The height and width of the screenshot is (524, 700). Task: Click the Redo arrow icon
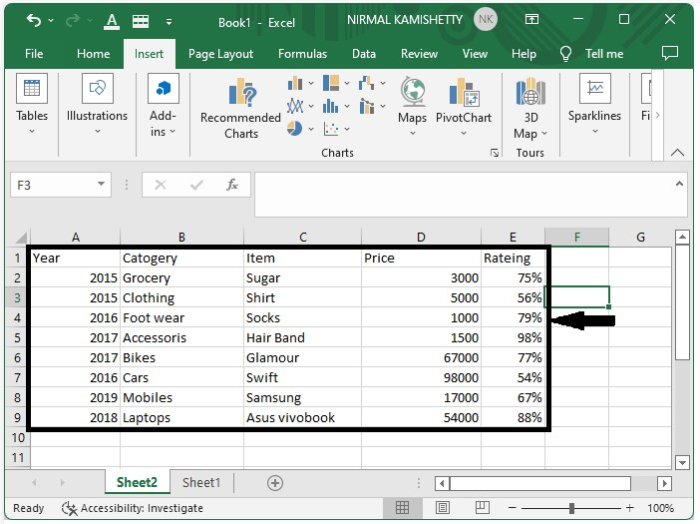(x=73, y=20)
